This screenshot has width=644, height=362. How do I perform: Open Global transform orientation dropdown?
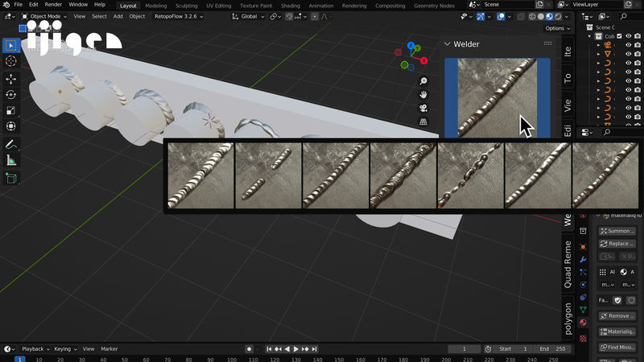pyautogui.click(x=249, y=16)
